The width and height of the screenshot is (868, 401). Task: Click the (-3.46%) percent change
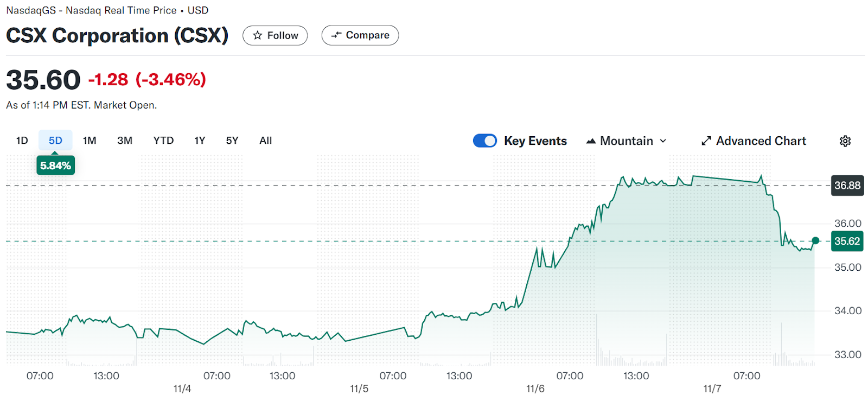[x=171, y=80]
